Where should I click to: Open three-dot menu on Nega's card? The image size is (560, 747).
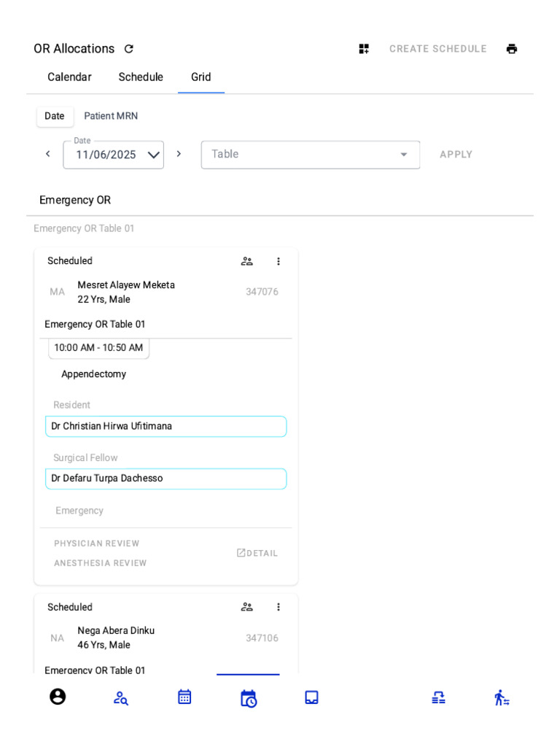pos(278,607)
